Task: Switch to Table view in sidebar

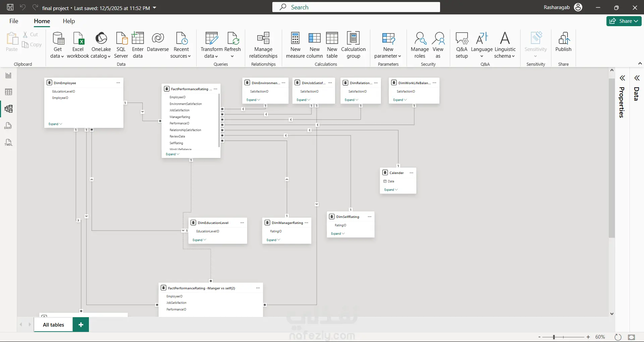Action: tap(8, 92)
